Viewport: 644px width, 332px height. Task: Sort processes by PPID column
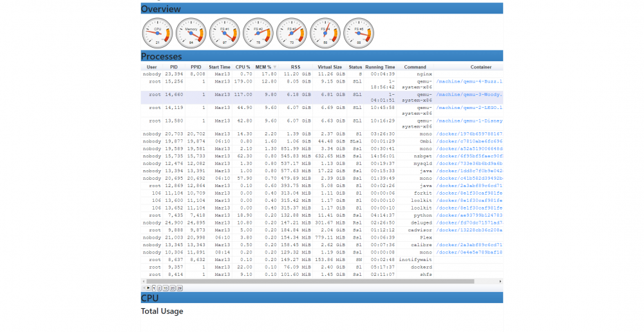click(196, 67)
